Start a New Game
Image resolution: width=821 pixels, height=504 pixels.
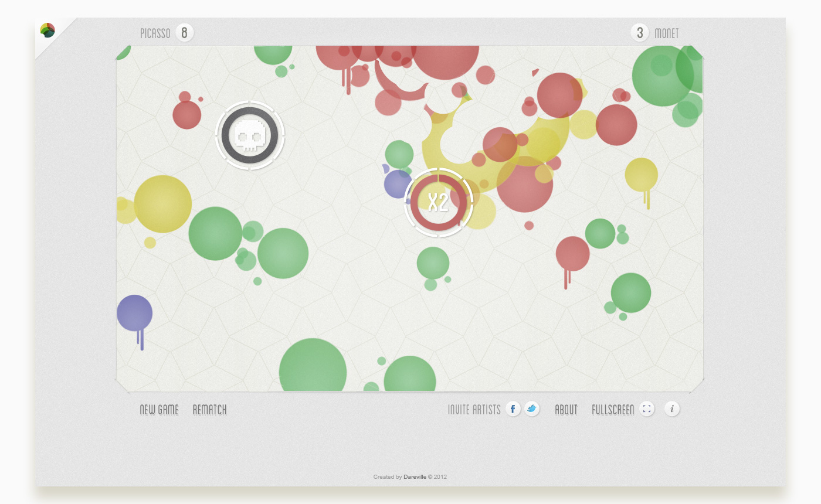click(x=159, y=410)
